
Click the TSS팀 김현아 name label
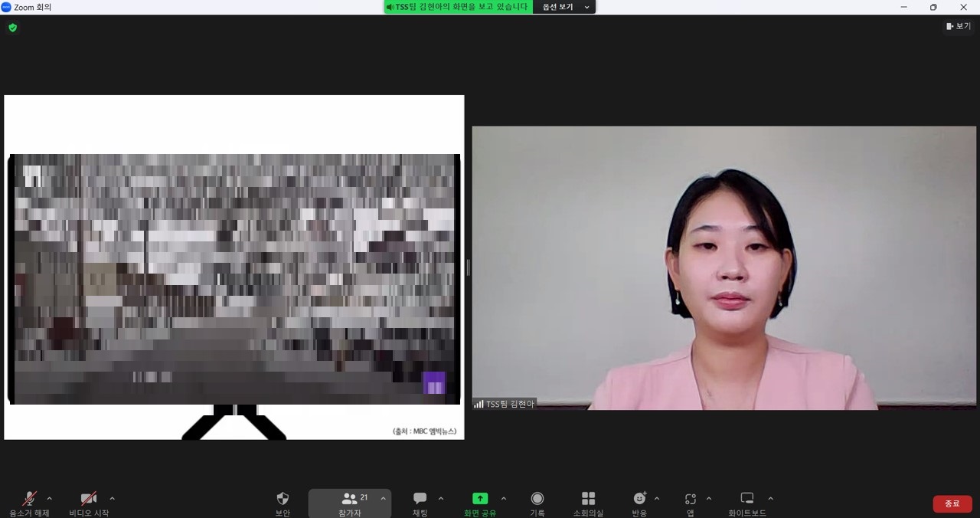click(510, 404)
